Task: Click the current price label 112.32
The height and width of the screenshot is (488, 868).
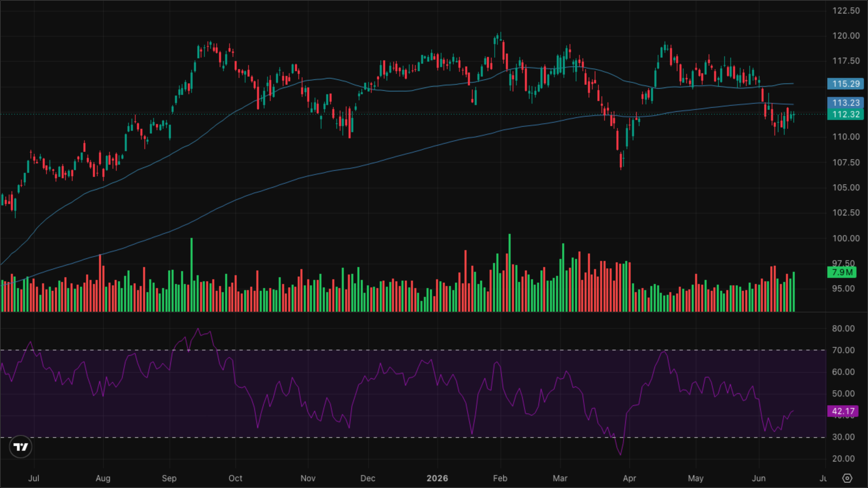Action: click(846, 114)
